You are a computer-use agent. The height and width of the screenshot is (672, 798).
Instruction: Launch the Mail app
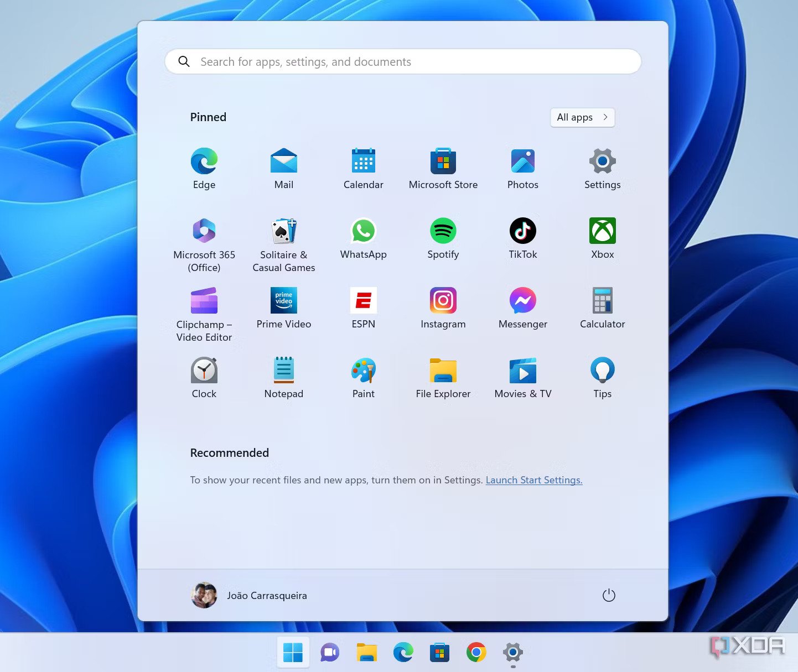tap(284, 168)
